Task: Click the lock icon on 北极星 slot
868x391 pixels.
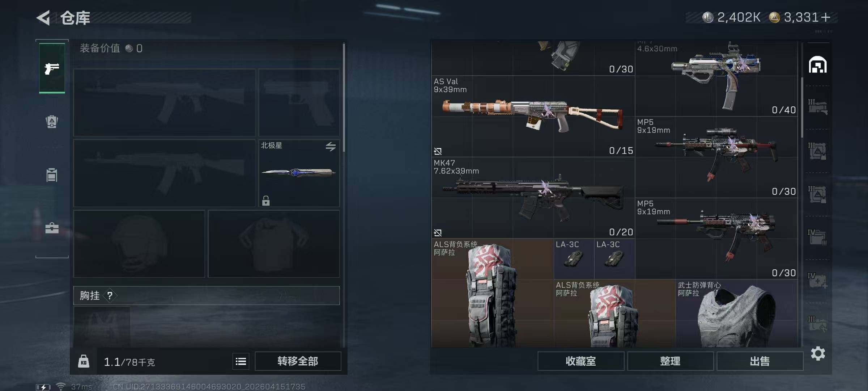Action: tap(266, 201)
